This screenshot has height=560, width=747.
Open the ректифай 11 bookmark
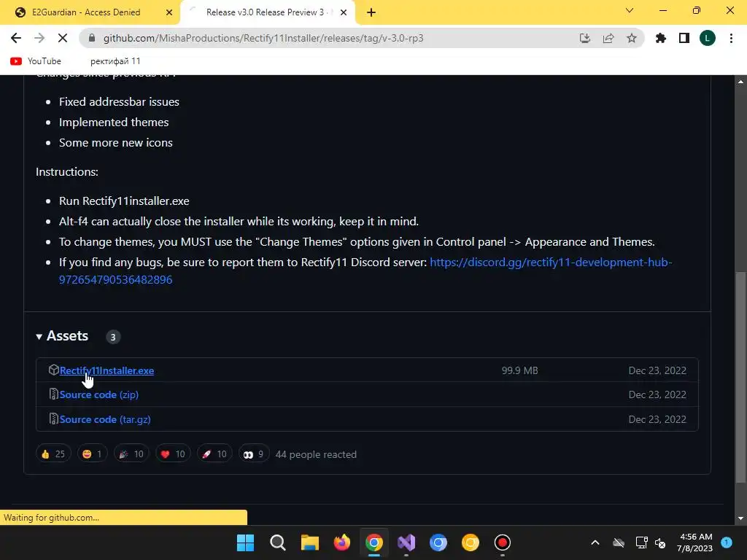click(115, 61)
